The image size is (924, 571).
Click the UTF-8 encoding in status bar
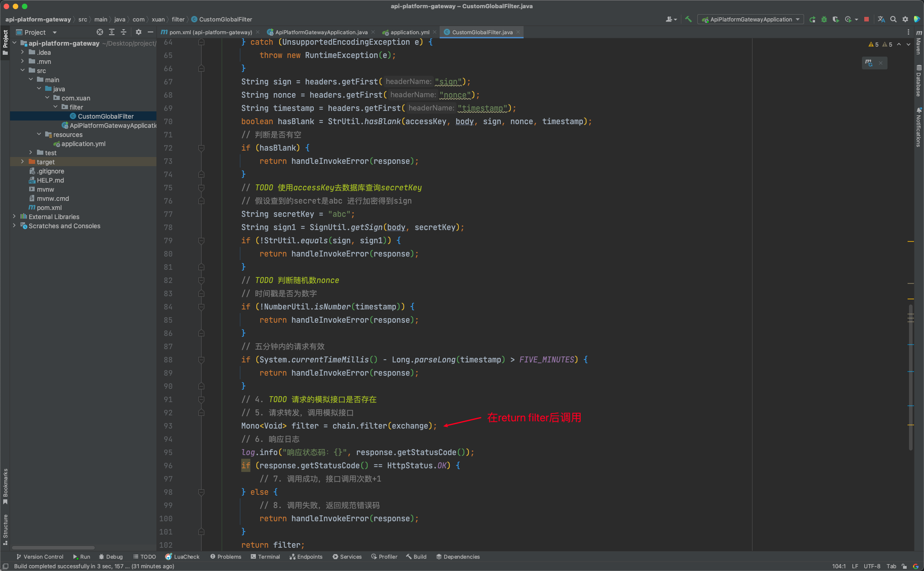872,566
